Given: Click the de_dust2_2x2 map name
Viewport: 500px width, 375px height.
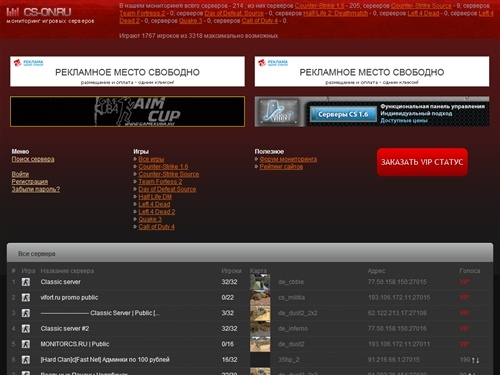Looking at the screenshot, I should point(297,313).
